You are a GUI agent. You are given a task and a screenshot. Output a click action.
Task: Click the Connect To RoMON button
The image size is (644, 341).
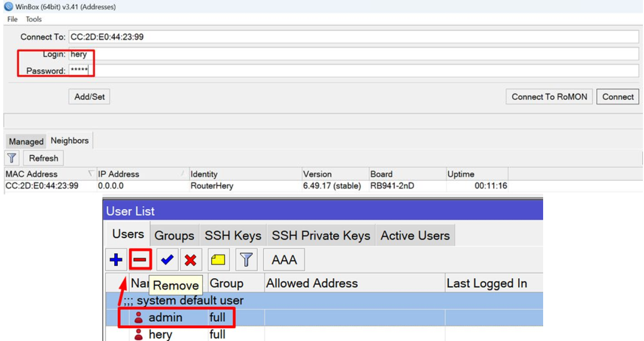[549, 97]
